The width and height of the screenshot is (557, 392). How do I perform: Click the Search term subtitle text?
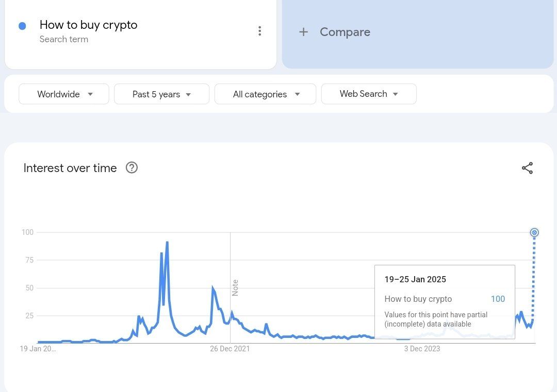click(63, 39)
